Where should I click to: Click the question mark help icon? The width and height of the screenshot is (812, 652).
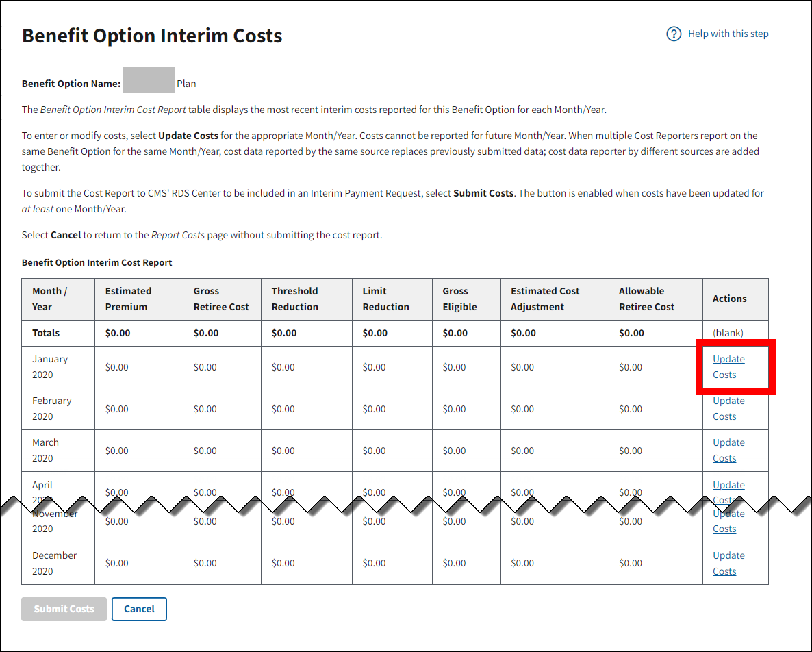[674, 34]
